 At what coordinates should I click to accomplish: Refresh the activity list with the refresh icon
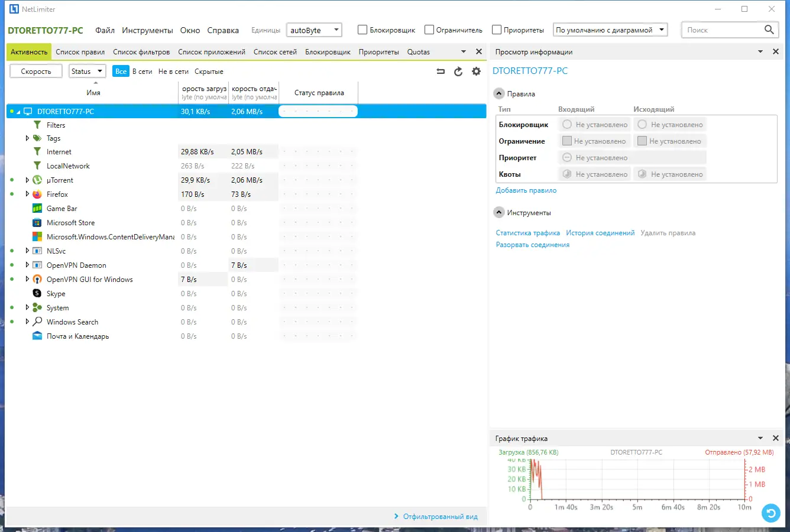(x=458, y=71)
